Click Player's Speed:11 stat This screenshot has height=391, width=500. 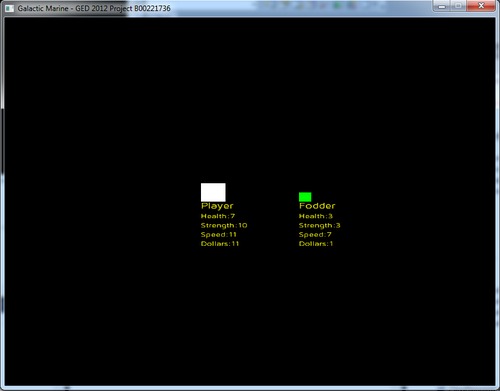(219, 235)
